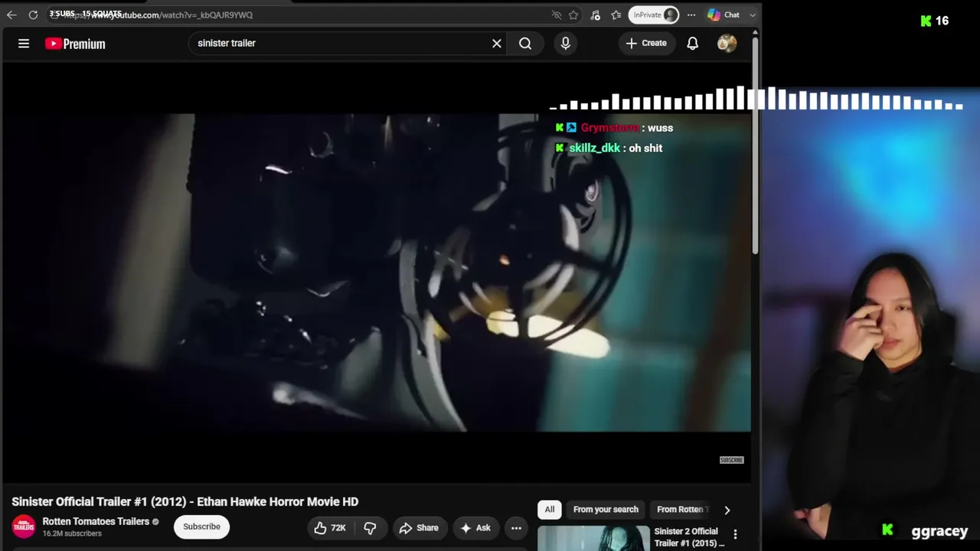Clear the search box text
The height and width of the screenshot is (551, 980).
click(497, 44)
